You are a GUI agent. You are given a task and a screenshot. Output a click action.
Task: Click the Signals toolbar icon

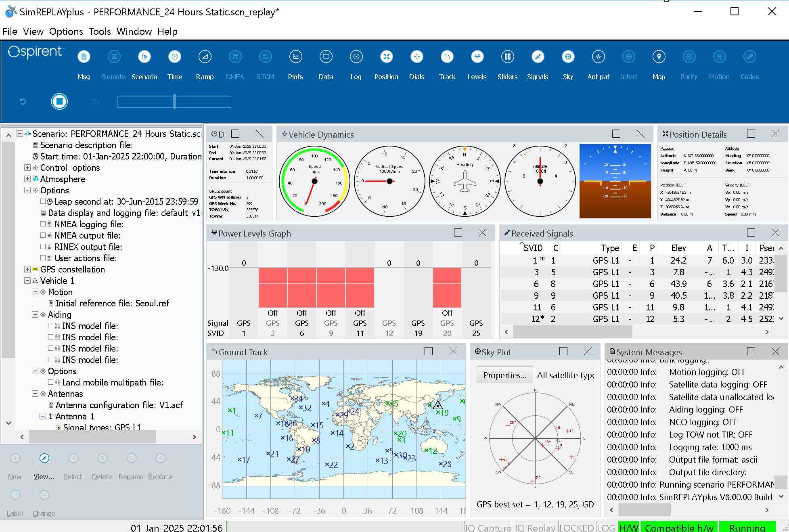538,57
